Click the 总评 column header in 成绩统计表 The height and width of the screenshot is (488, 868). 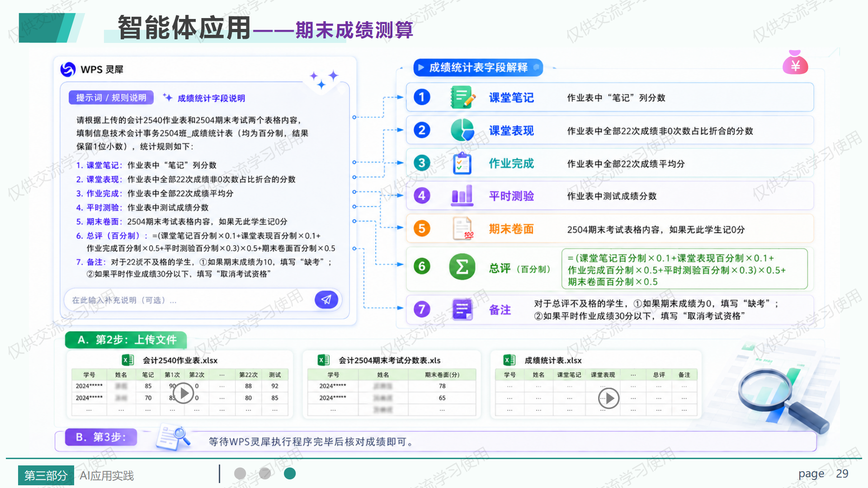coord(659,375)
